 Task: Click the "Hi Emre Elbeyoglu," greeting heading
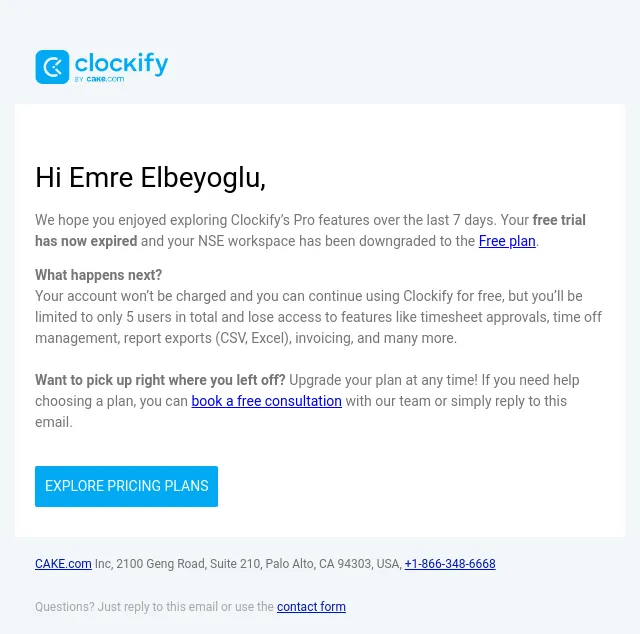pyautogui.click(x=150, y=178)
